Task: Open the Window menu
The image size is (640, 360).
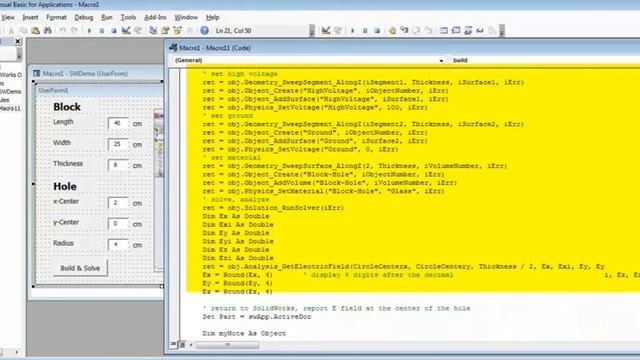Action: (x=186, y=18)
